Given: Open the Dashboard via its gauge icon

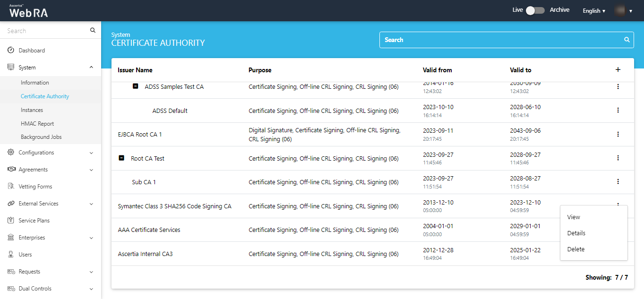Looking at the screenshot, I should click(x=11, y=51).
